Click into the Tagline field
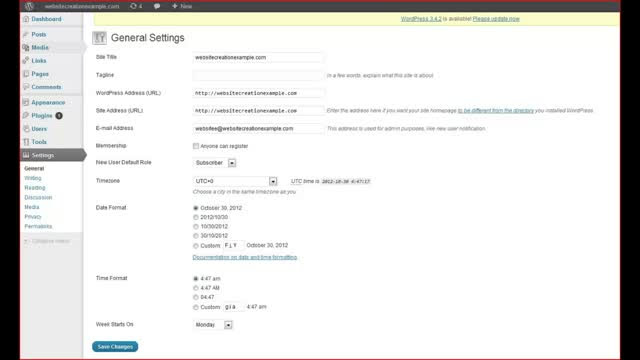 pos(258,76)
